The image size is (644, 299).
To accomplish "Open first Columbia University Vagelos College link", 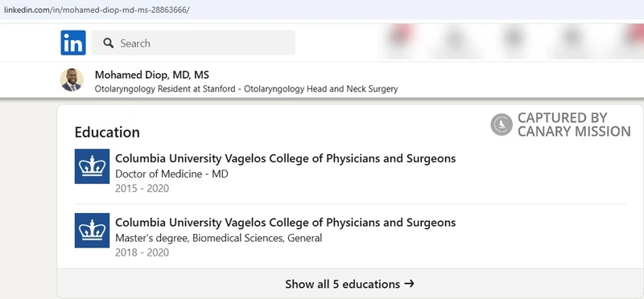I will [286, 158].
